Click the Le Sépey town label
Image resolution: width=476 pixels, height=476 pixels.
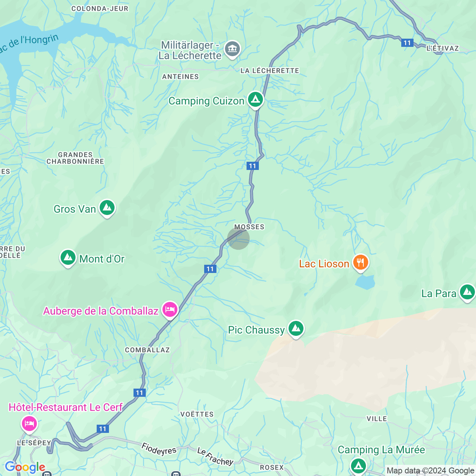click(x=34, y=443)
